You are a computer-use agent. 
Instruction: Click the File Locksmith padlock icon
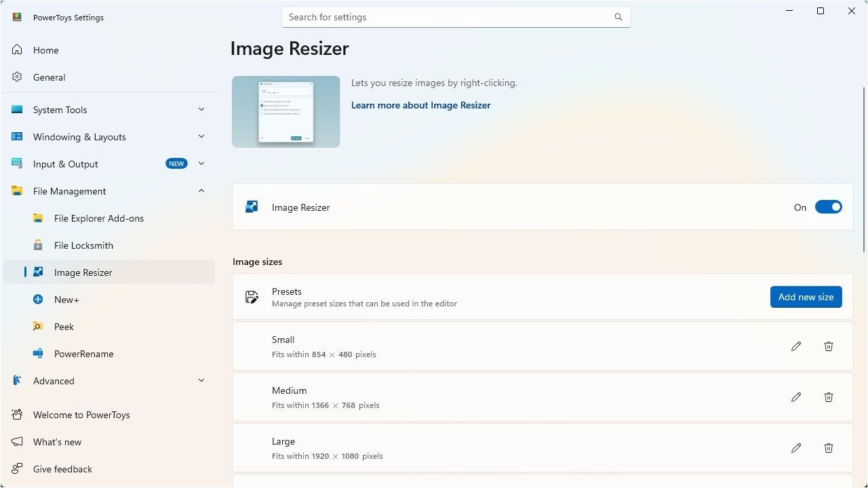click(x=38, y=245)
